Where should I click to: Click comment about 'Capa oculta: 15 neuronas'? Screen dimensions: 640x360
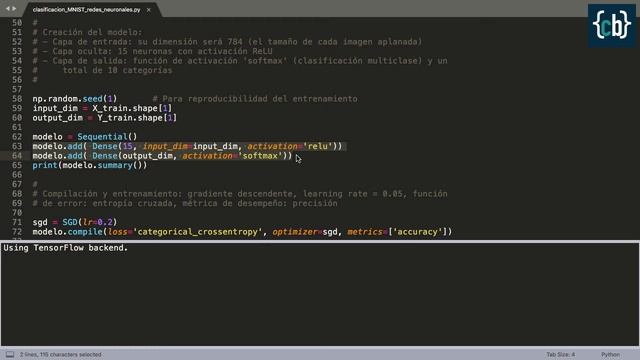152,51
